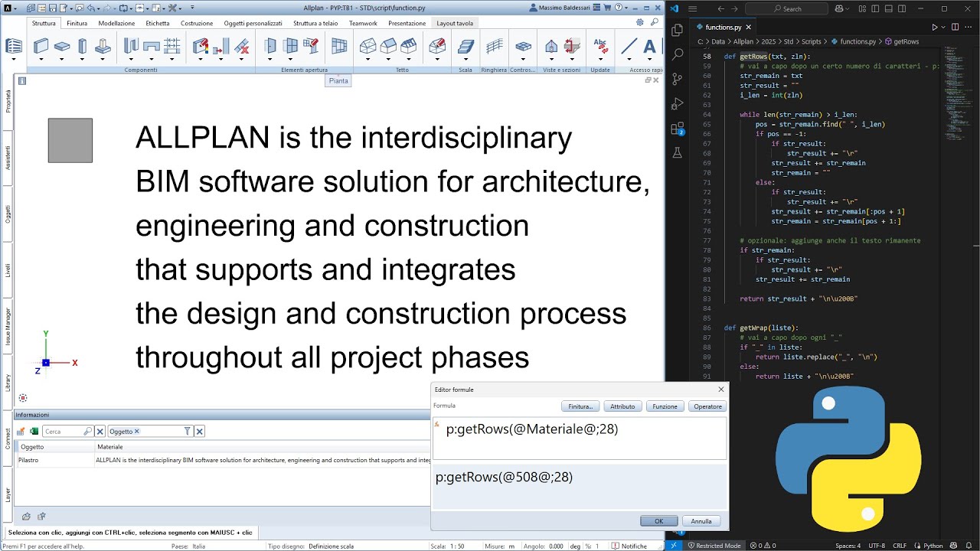Click the Export to Excel icon in Informazioni

tap(34, 432)
